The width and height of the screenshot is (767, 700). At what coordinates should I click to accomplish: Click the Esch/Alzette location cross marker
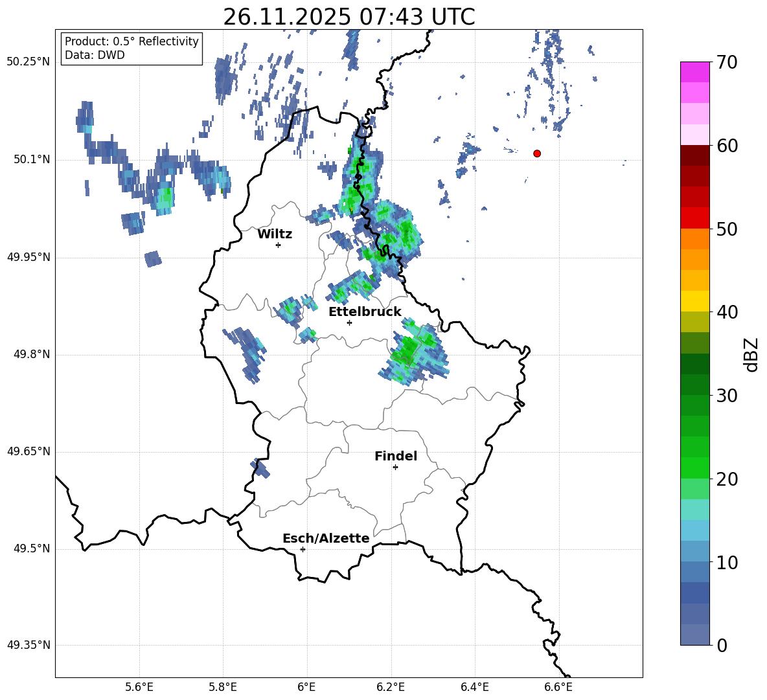click(x=303, y=549)
